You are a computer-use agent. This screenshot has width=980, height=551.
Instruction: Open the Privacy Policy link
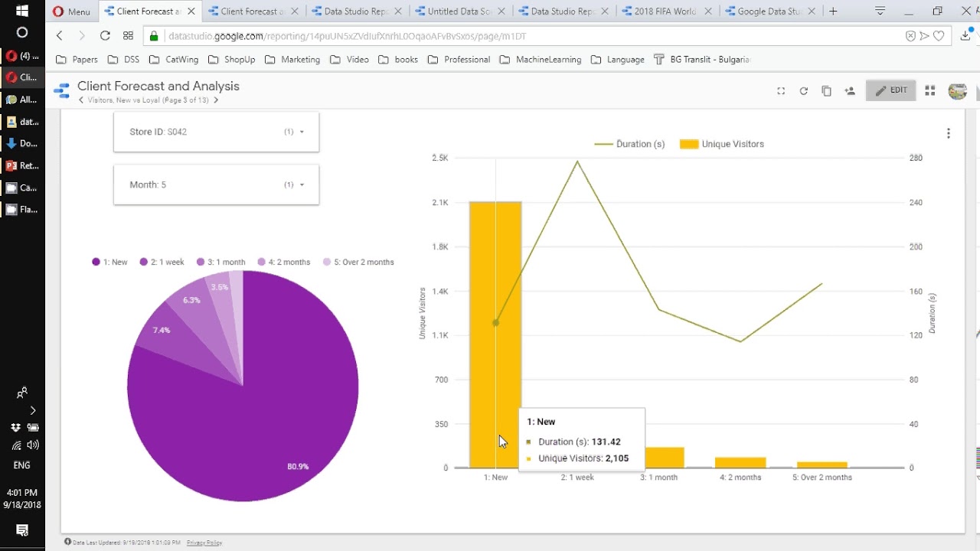pos(204,543)
